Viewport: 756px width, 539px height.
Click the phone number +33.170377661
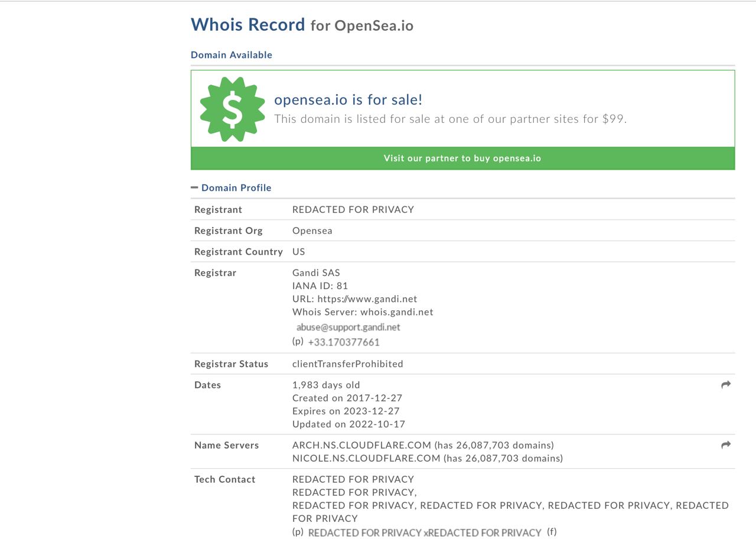point(344,342)
